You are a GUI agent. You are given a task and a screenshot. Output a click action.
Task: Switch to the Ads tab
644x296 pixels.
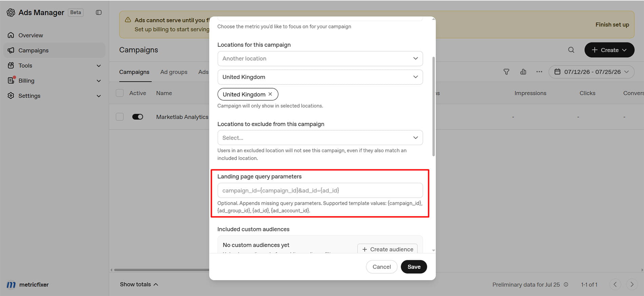point(203,72)
